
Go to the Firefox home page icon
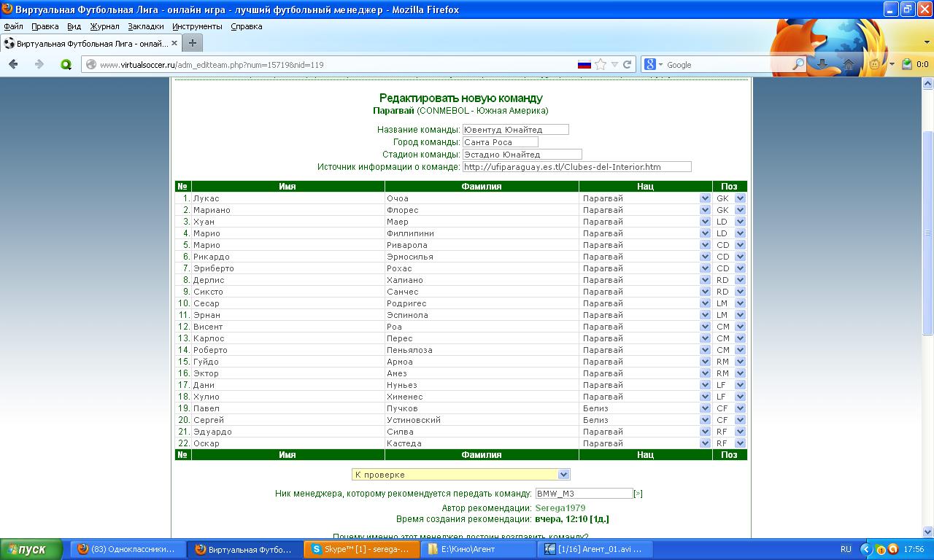(x=849, y=64)
